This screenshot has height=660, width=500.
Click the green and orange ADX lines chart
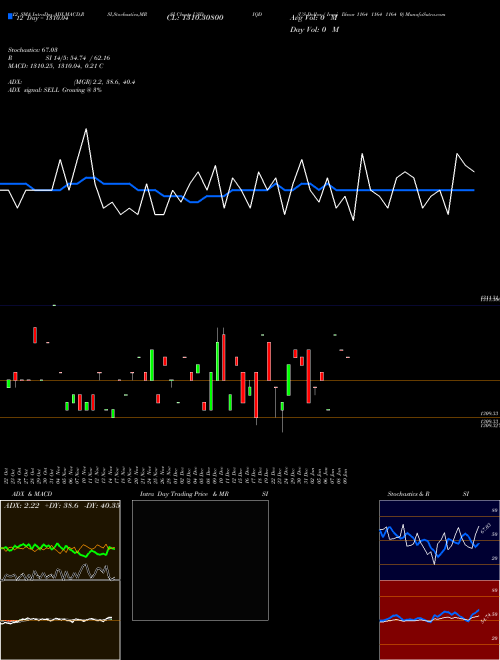[60, 540]
